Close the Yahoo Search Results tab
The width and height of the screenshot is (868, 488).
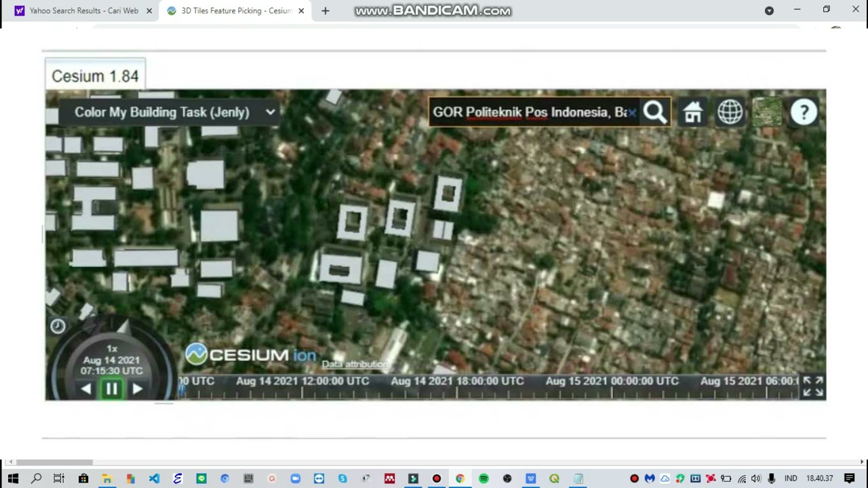[149, 11]
